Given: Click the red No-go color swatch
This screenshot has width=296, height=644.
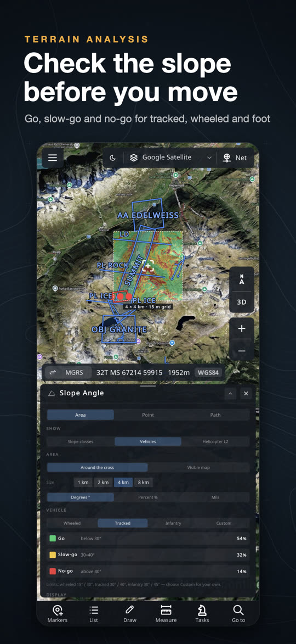Looking at the screenshot, I should [53, 572].
